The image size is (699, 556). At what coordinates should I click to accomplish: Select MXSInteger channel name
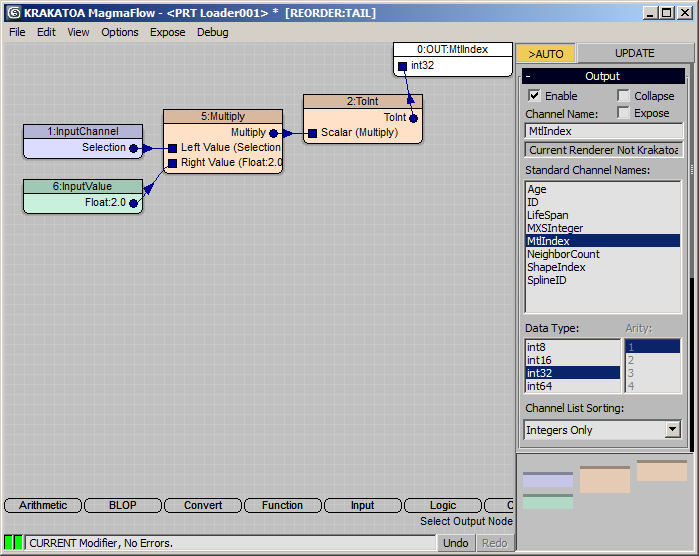(x=603, y=228)
